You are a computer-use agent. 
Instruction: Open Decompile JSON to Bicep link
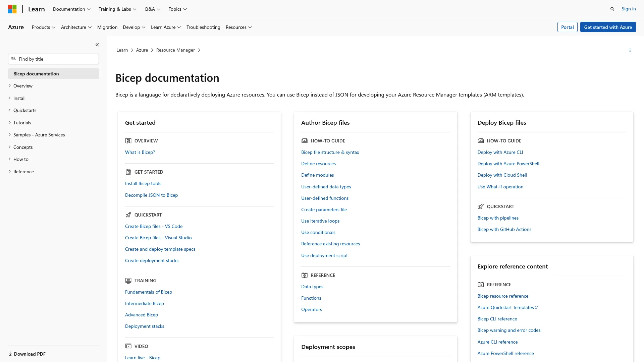(151, 195)
